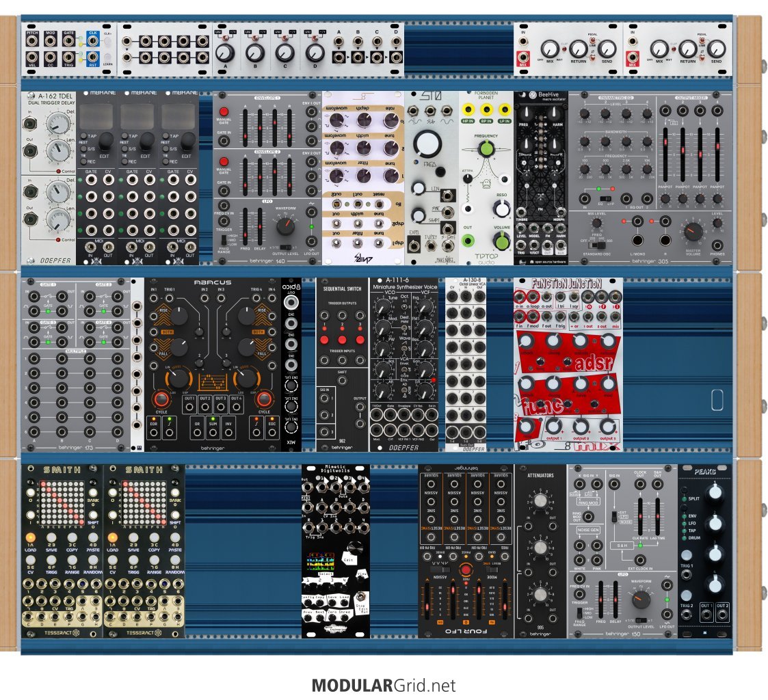
Task: Open the MODULARGrid.net link
Action: pos(384,685)
